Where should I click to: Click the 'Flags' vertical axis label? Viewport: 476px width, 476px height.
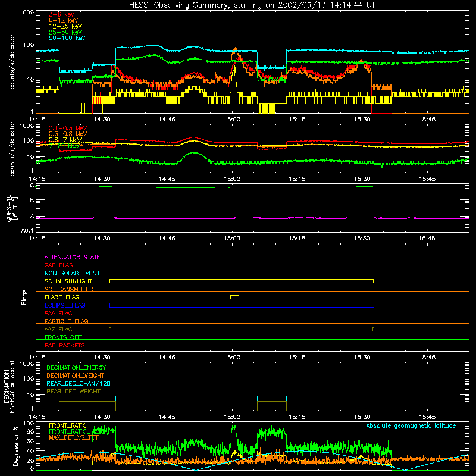(x=24, y=297)
